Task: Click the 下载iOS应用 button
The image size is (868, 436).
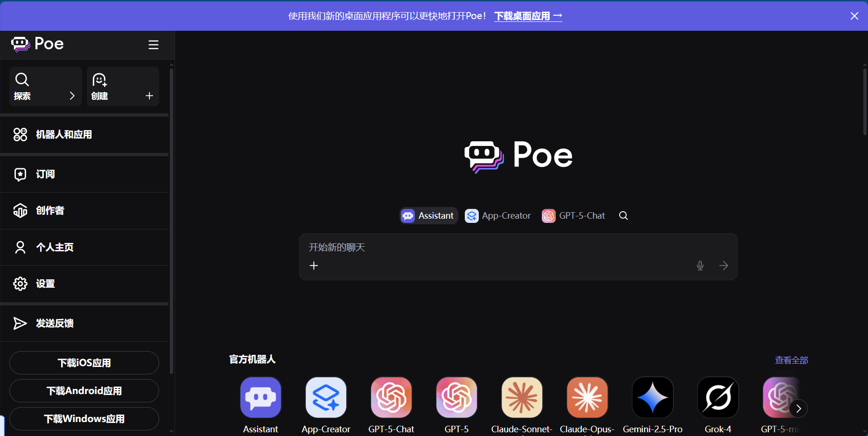Action: pos(84,363)
